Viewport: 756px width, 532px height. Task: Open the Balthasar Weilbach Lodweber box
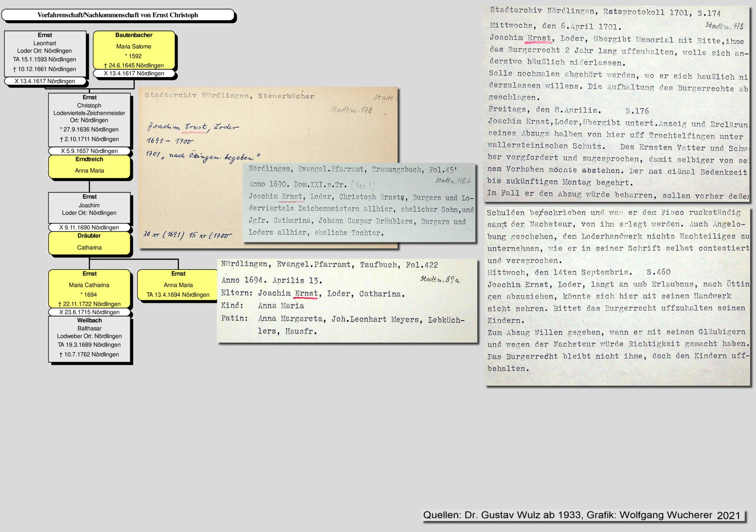tap(89, 338)
